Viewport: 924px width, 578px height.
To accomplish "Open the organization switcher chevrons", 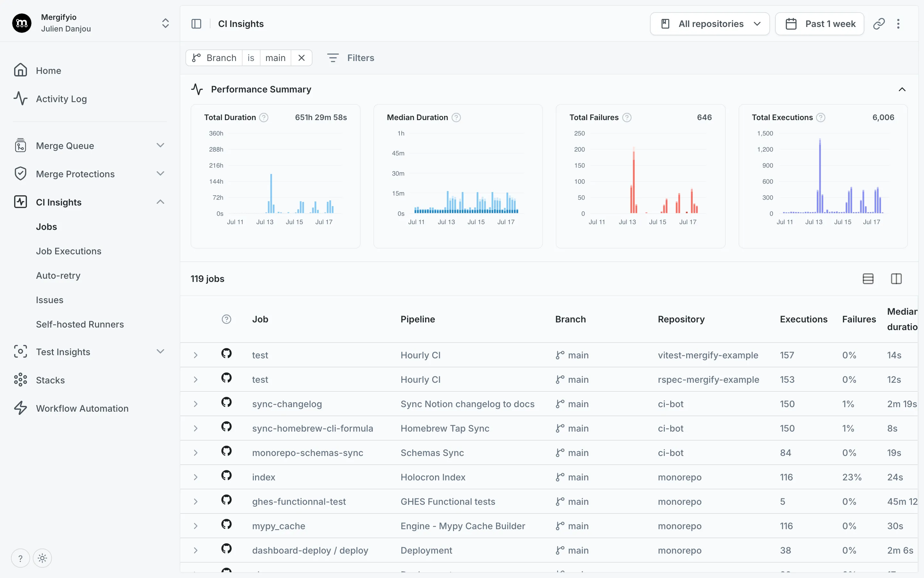I will pos(165,23).
